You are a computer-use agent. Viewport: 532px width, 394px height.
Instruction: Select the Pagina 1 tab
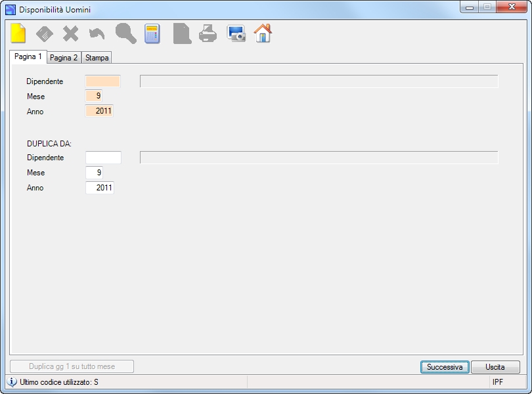28,56
